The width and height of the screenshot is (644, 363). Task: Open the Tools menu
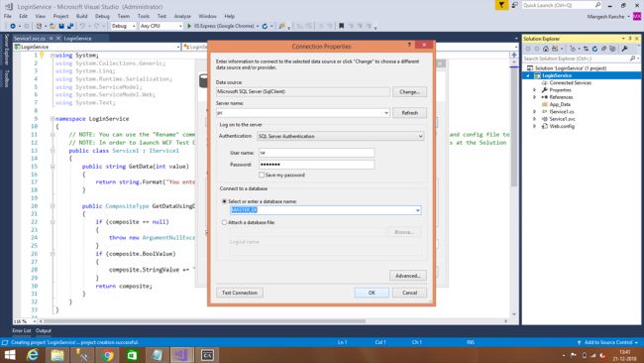pyautogui.click(x=144, y=16)
